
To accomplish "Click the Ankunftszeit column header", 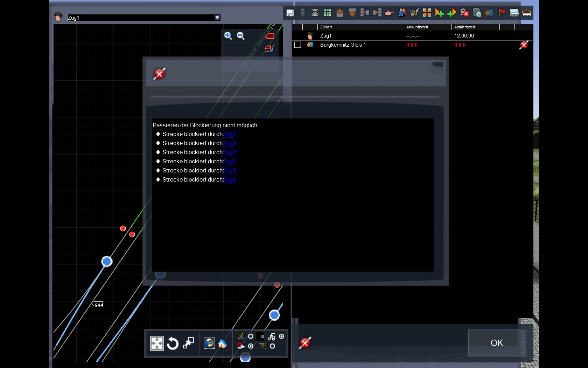I will point(417,27).
